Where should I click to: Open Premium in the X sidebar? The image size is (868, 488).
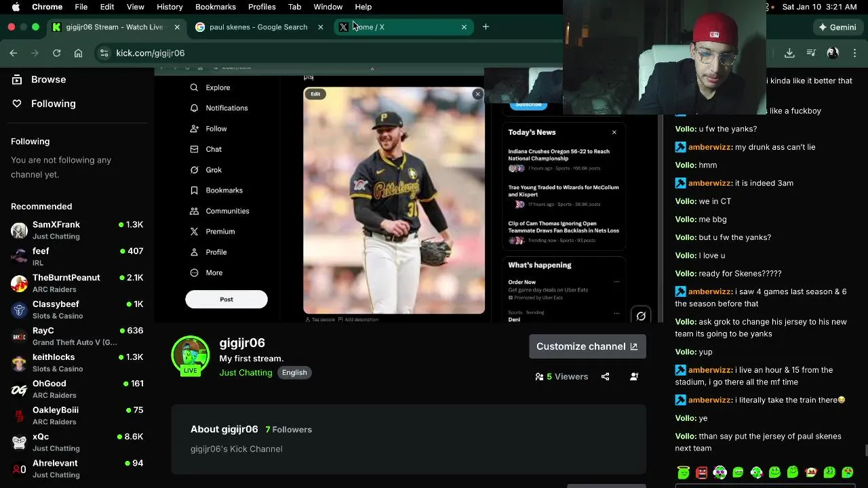[212, 231]
